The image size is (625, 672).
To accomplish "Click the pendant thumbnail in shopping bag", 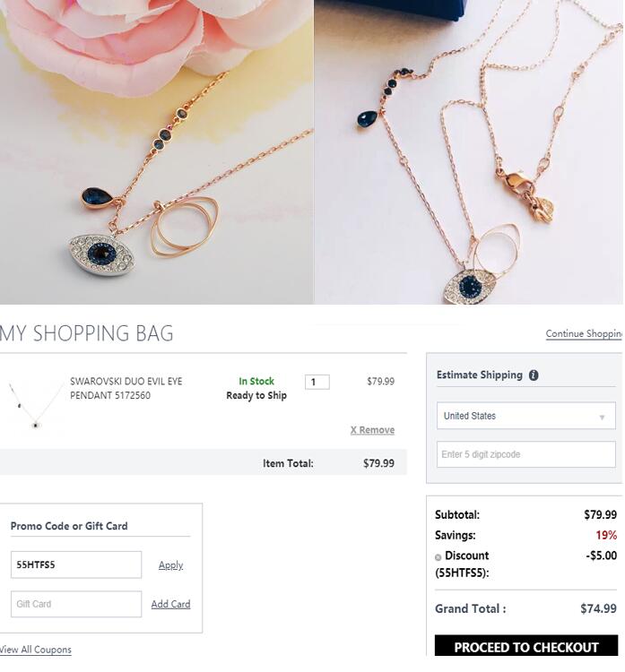I will pos(36,405).
